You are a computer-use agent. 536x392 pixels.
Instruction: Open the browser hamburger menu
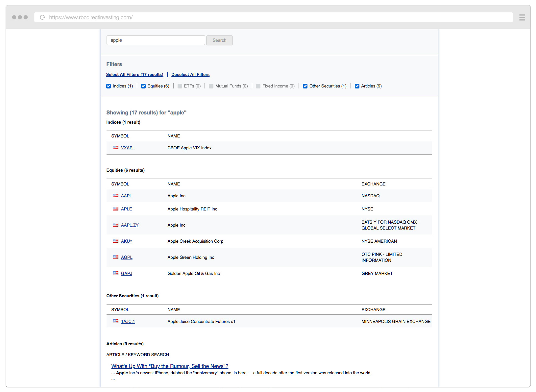click(522, 17)
